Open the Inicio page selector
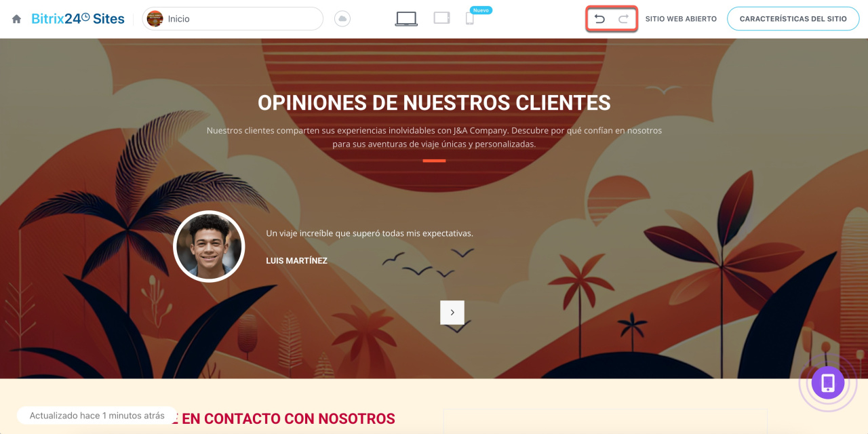 coord(233,19)
